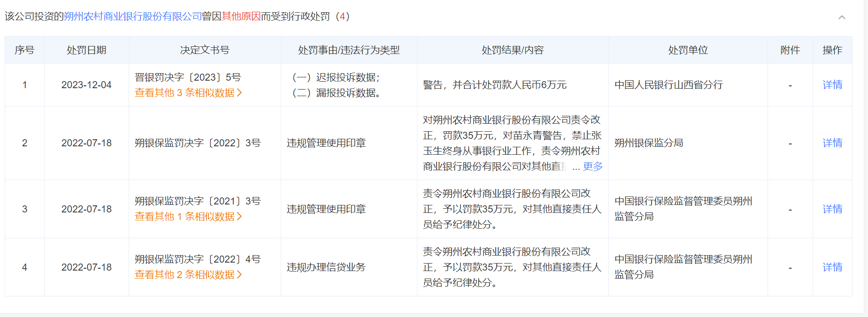868x317 pixels.
Task: View 查看其他 2 条相似数据
Action: tap(188, 275)
